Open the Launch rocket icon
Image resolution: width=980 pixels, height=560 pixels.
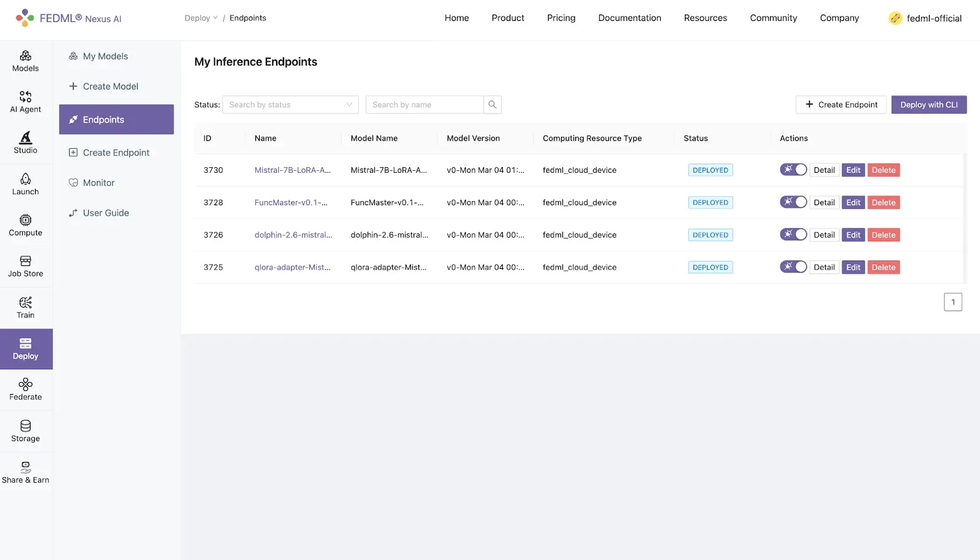click(26, 179)
